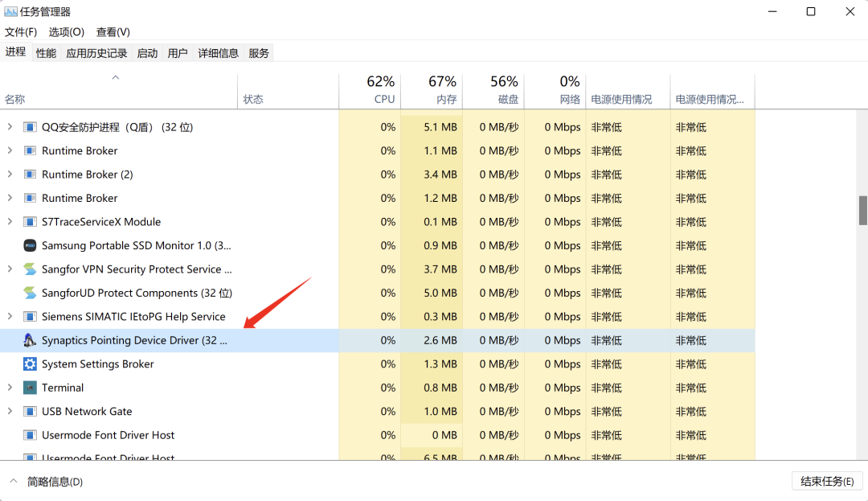Screen dimensions: 868x501
Task: Select Synaptics Pointing Device Driver process name
Action: [x=134, y=340]
